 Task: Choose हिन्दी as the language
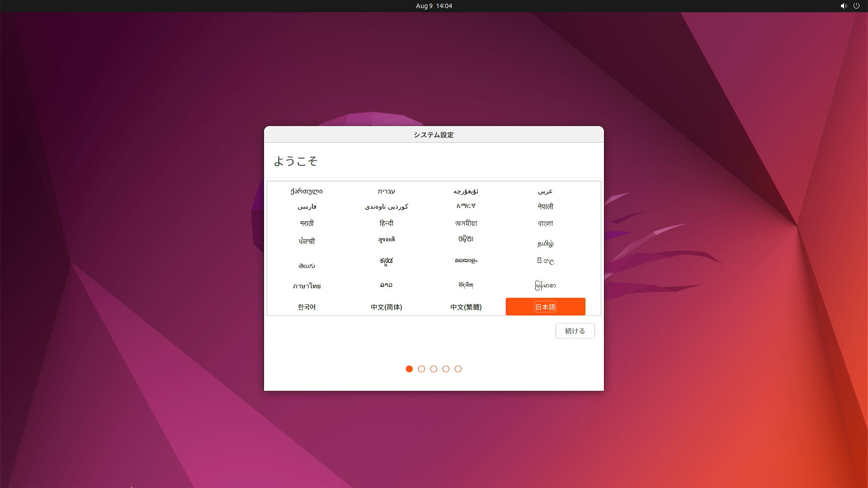(387, 223)
